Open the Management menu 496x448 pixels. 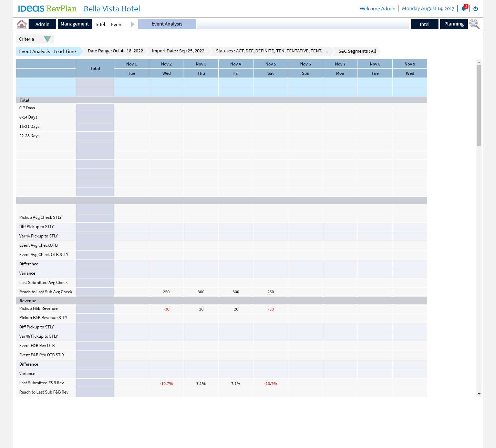75,24
